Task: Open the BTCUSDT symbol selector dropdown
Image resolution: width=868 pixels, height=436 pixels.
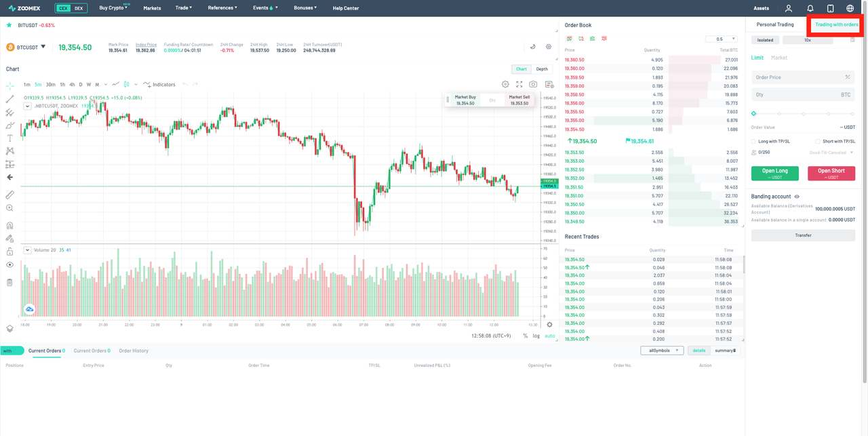Action: 26,47
